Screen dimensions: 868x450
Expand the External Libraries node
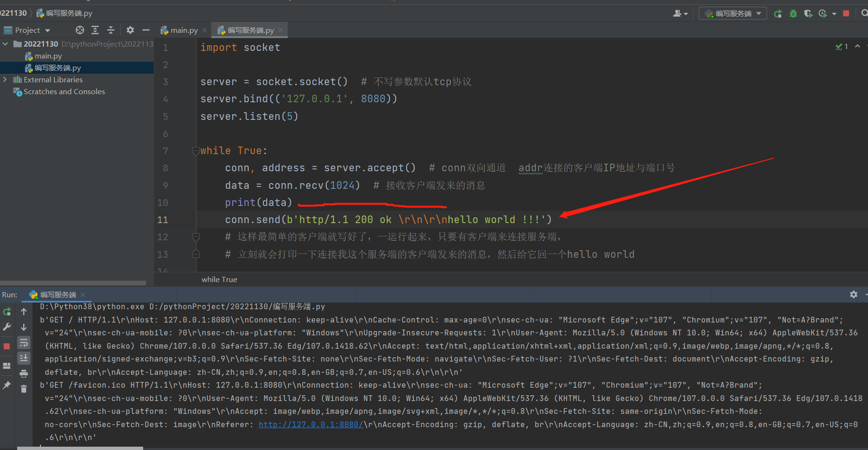[5, 79]
